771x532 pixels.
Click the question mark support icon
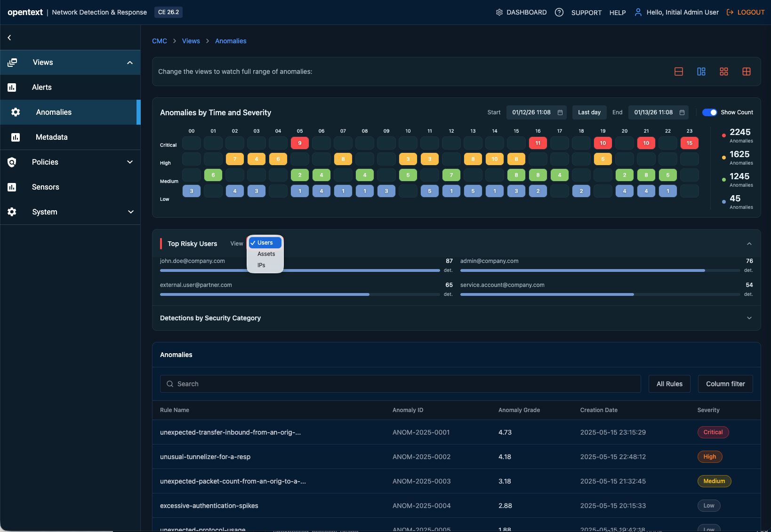coord(559,12)
